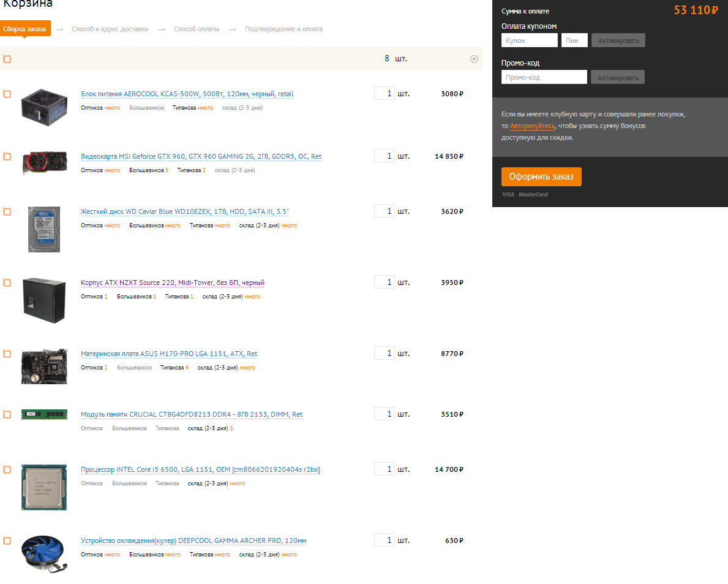The height and width of the screenshot is (584, 728).
Task: Focus the ASUS motherboard quantity field
Action: coord(385,353)
